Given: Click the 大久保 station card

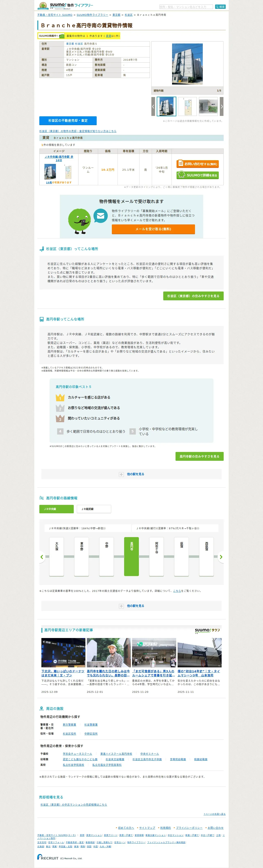Looking at the screenshot, I should coord(57,556).
